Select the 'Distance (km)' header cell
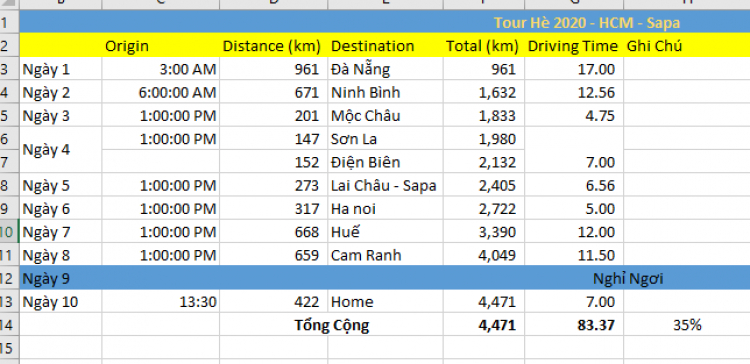Viewport: 750px width, 364px height. pos(274,46)
